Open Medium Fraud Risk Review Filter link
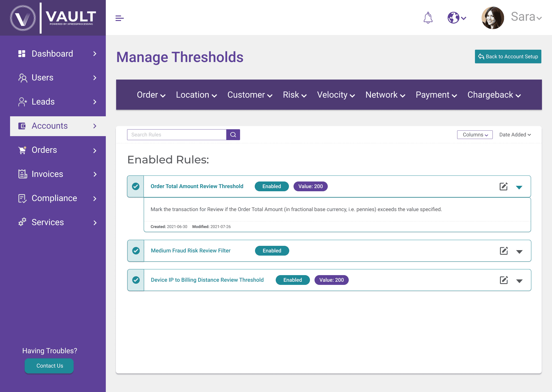Screen dimensions: 552x392 click(x=191, y=251)
